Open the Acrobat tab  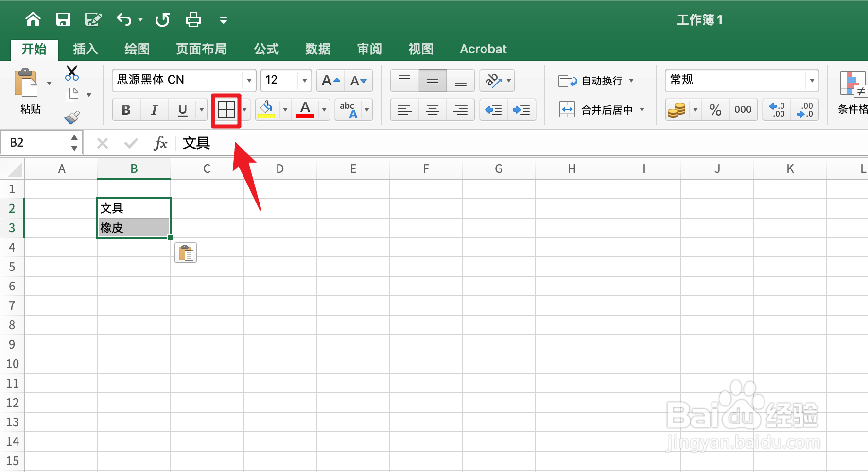click(x=483, y=49)
